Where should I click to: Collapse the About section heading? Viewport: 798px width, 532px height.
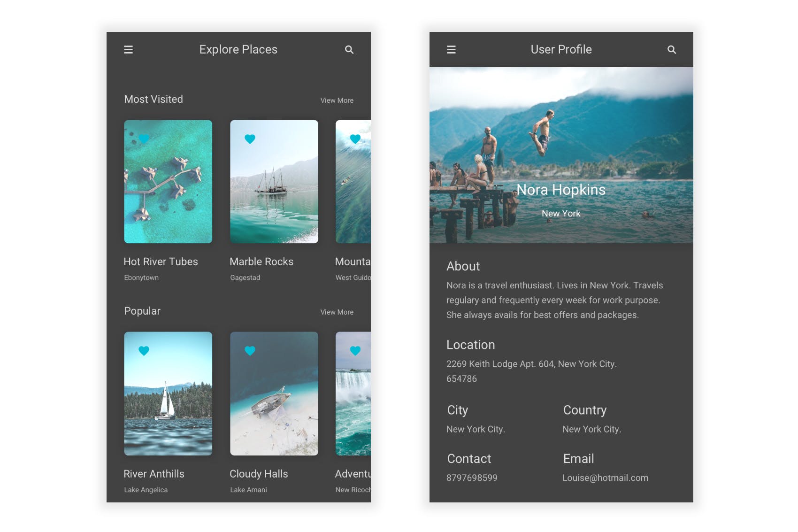click(463, 266)
